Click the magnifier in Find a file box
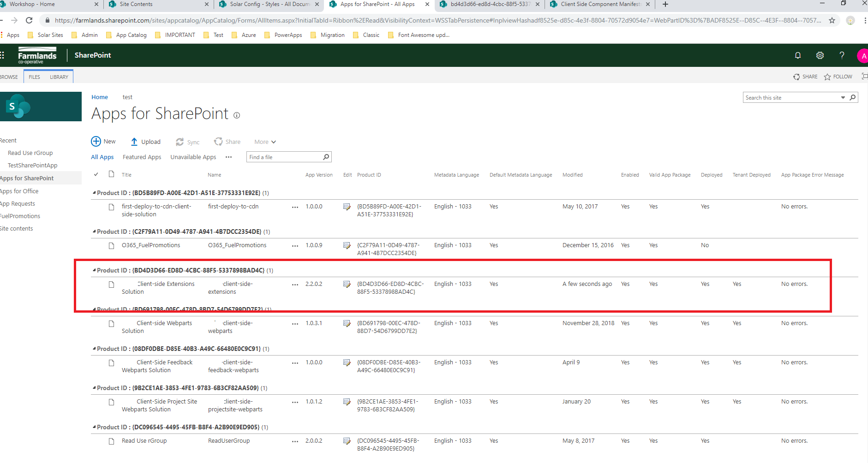868x463 pixels. click(x=326, y=157)
